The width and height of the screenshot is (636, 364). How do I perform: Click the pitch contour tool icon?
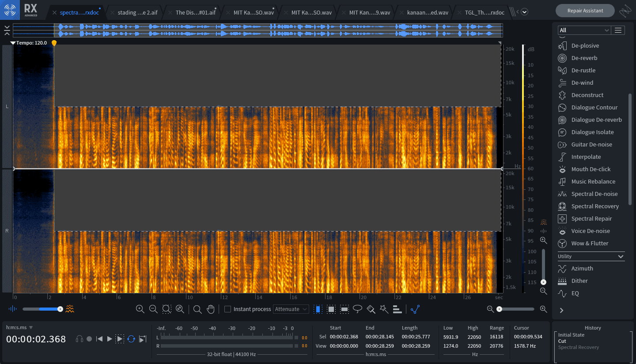(x=415, y=309)
